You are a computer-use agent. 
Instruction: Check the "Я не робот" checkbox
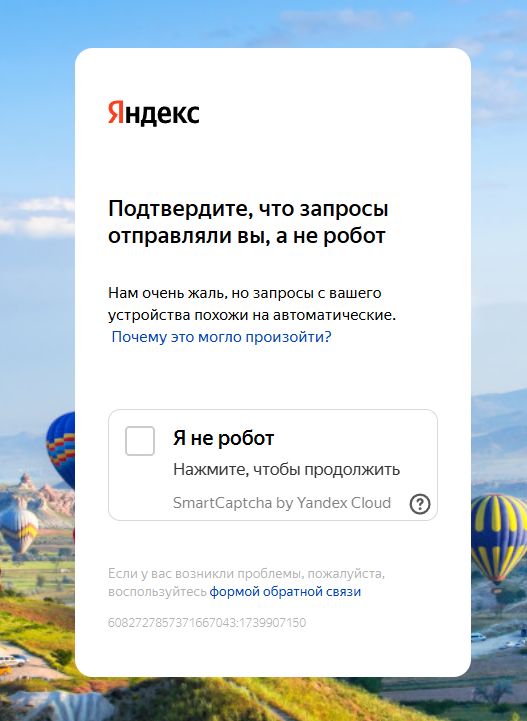140,441
